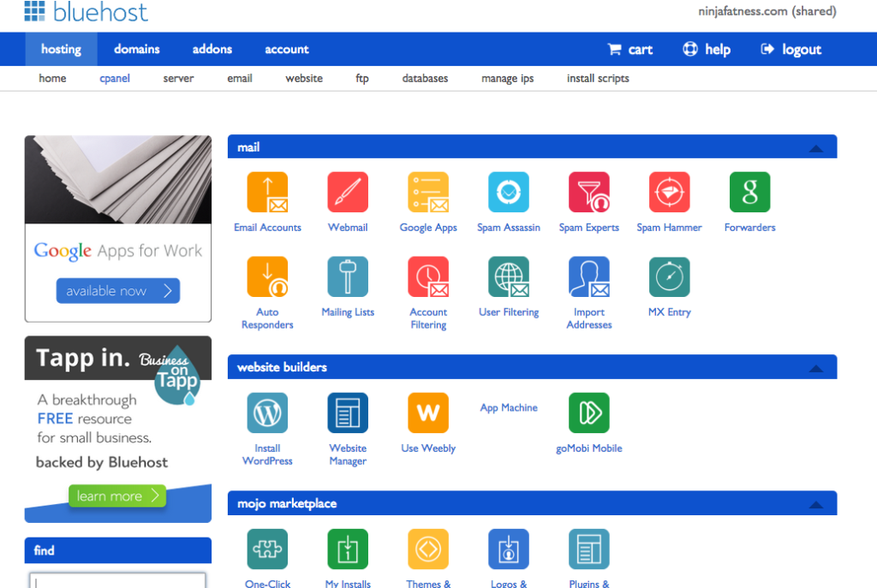Viewport: 877px width, 588px height.
Task: Open the One-Click puzzle piece icon
Action: (267, 549)
